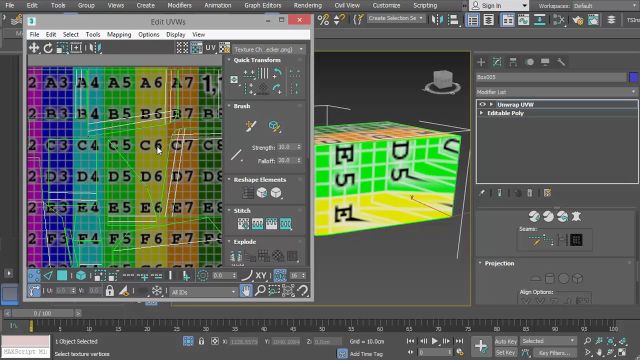Open the Texture Checker dropdown
640x360 pixels.
[269, 49]
